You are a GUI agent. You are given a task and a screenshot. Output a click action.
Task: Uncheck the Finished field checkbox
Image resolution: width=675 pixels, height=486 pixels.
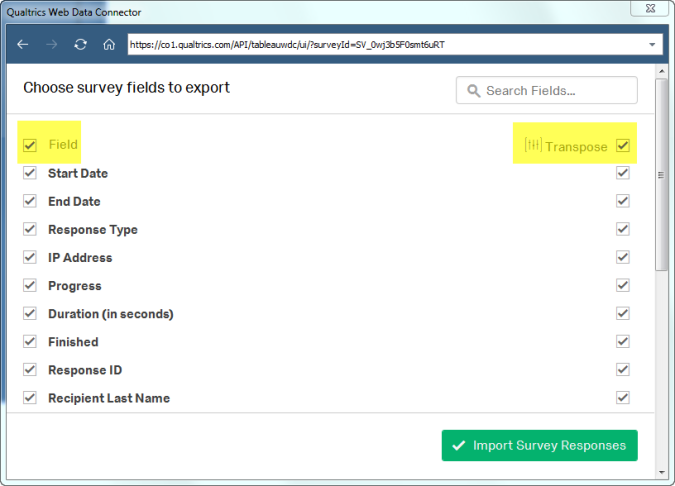[30, 342]
